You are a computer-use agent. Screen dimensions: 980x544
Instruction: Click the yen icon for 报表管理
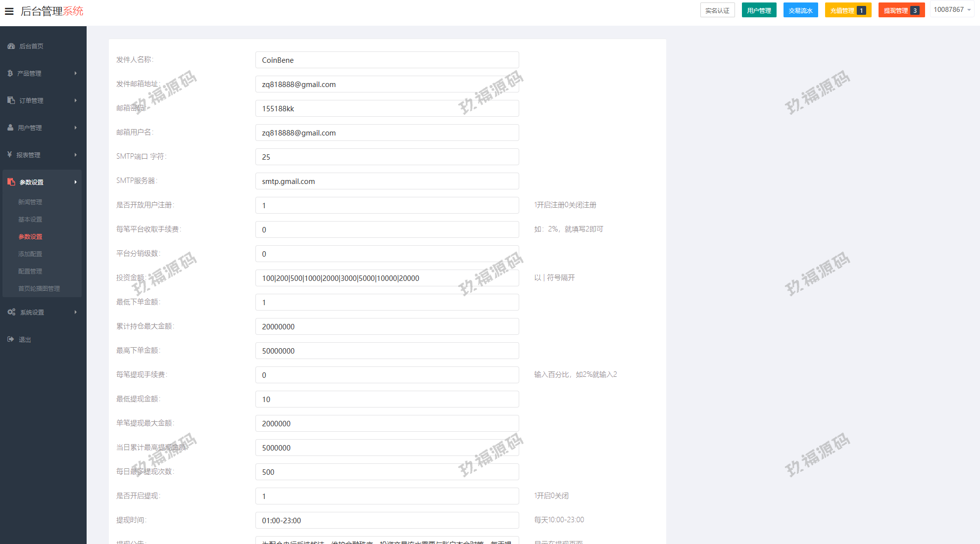[9, 155]
